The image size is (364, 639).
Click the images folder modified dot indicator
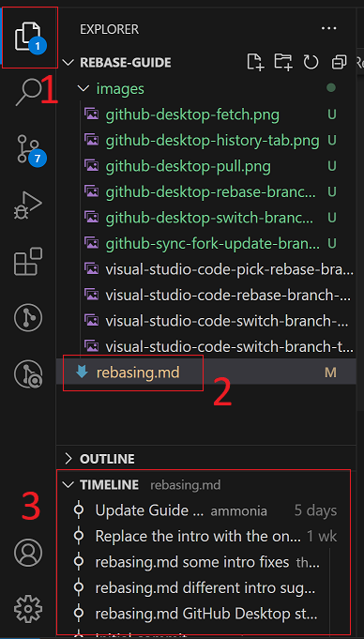pyautogui.click(x=331, y=87)
